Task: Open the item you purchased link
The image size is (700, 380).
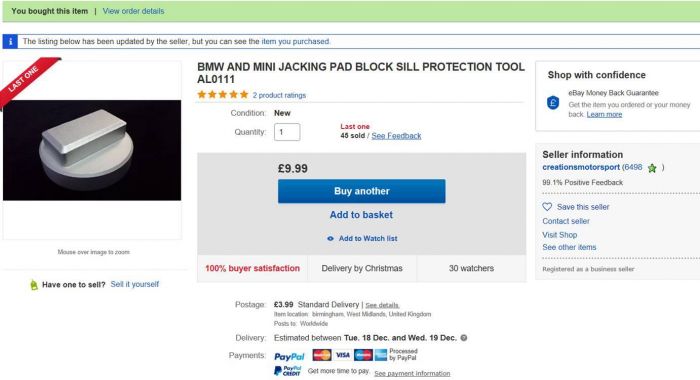Action: pos(295,42)
